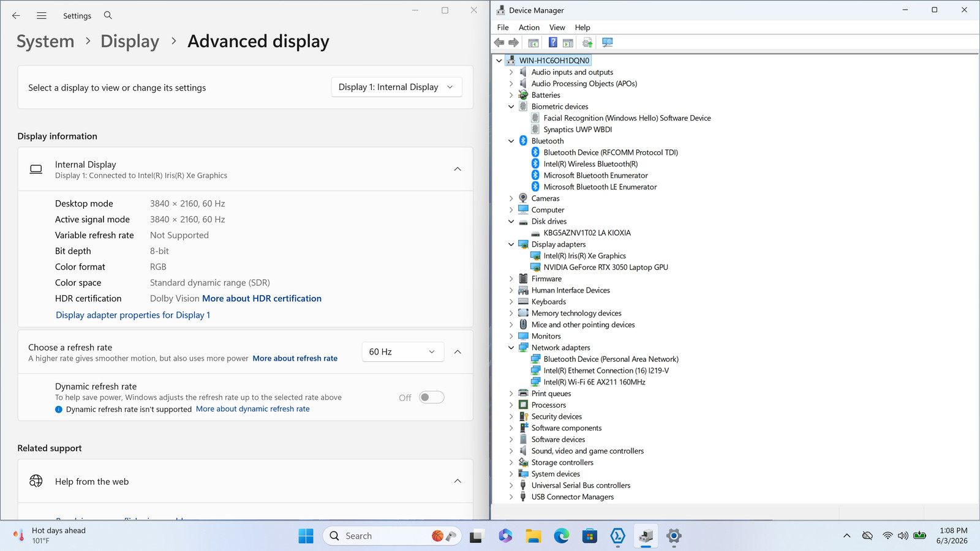Click the battery tray icon
The width and height of the screenshot is (980, 551).
pyautogui.click(x=919, y=536)
